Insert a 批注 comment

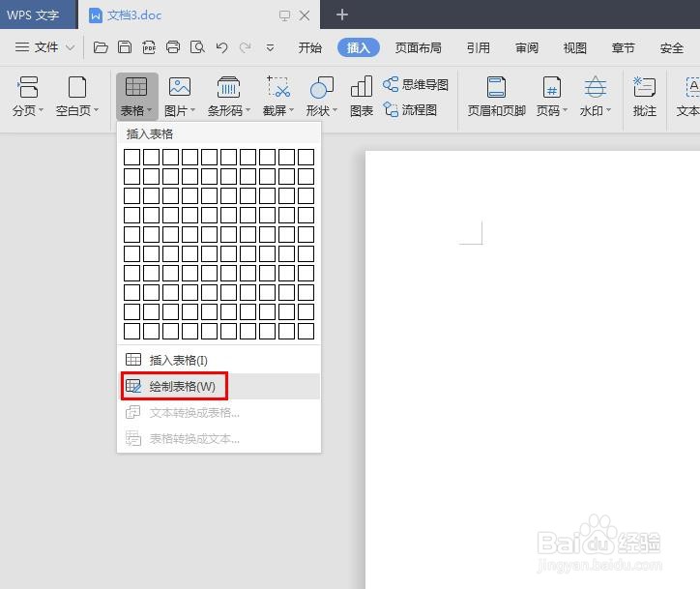(644, 96)
